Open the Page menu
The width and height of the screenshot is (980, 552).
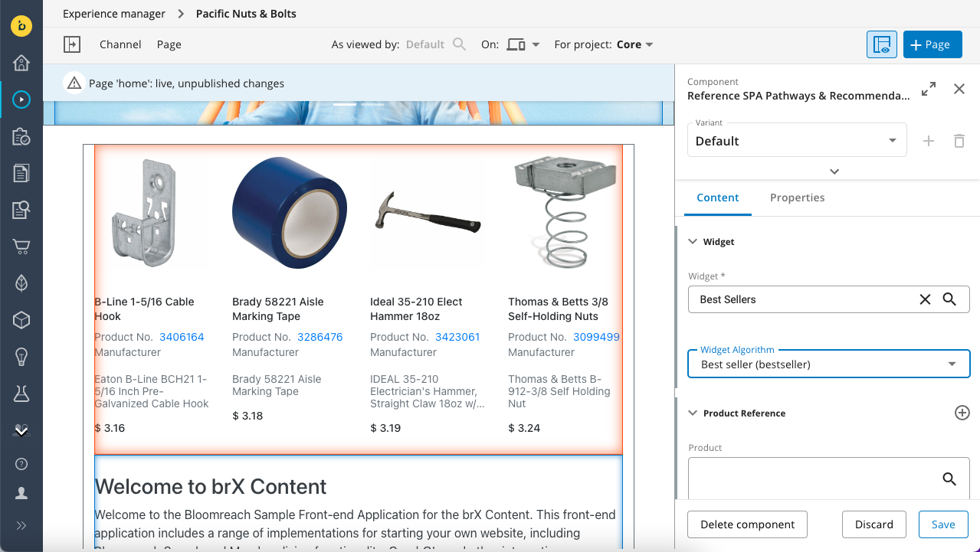[169, 44]
